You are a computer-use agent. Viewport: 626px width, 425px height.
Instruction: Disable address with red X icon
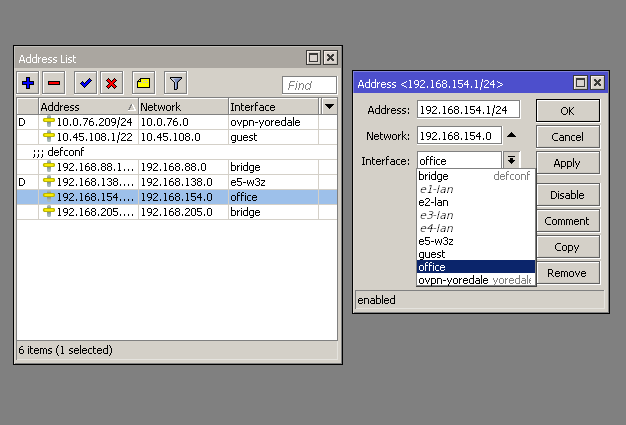pyautogui.click(x=112, y=83)
